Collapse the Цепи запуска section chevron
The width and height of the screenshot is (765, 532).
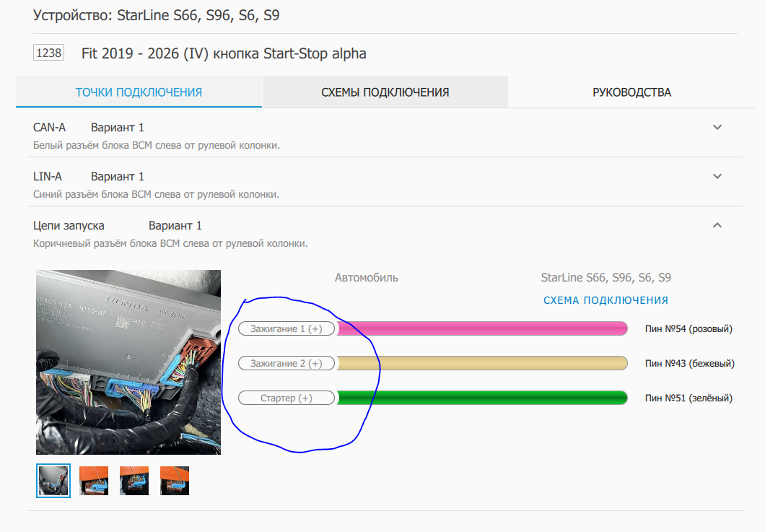point(717,225)
